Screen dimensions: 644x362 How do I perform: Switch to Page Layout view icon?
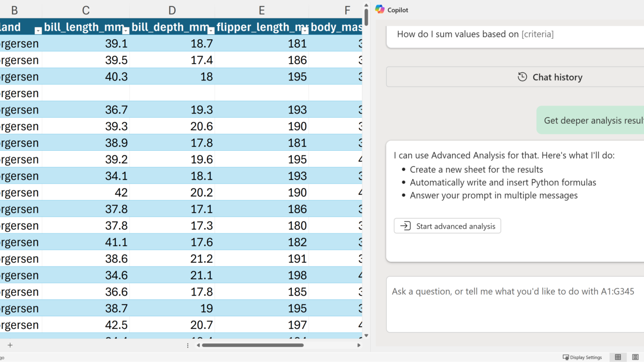[635, 357]
